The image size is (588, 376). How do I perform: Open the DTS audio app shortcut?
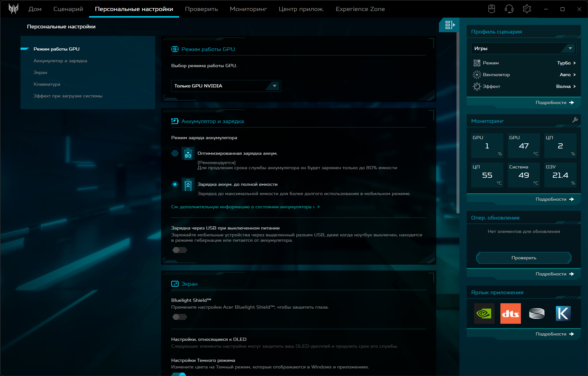point(510,313)
